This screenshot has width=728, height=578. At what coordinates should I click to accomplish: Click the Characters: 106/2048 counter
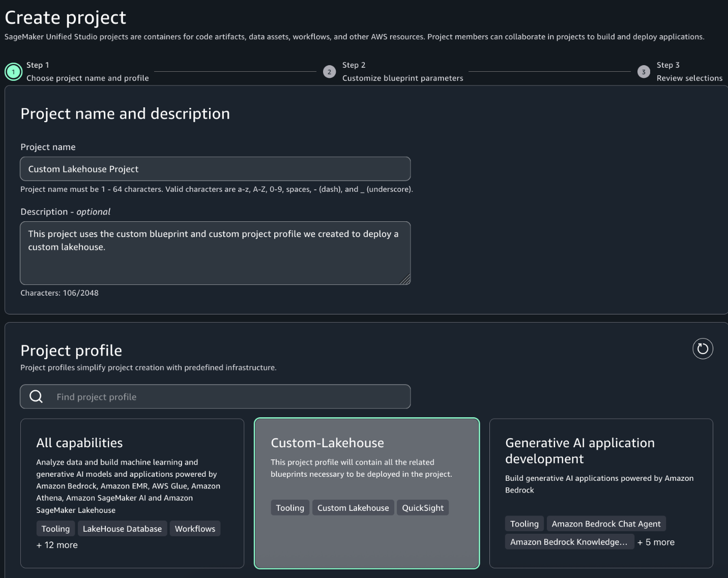coord(60,293)
